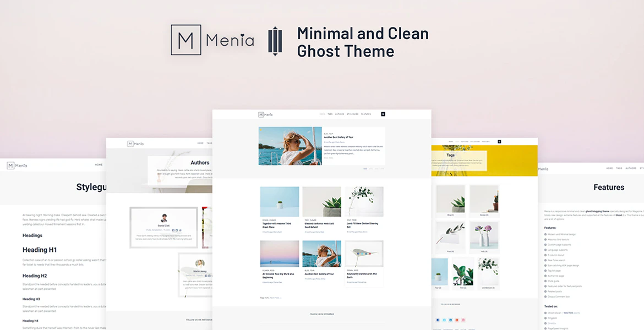The width and height of the screenshot is (644, 330).
Task: Select second slider indicator on center page
Action: (370, 169)
